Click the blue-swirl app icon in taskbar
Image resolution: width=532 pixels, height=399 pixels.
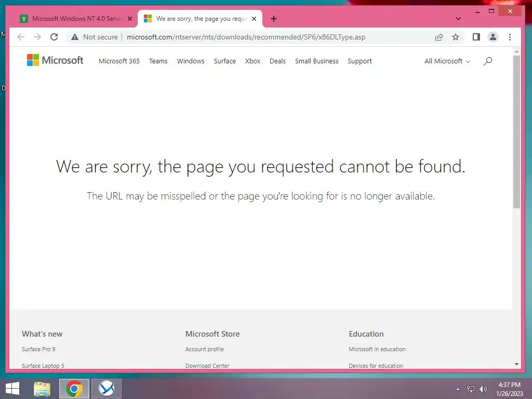[107, 389]
